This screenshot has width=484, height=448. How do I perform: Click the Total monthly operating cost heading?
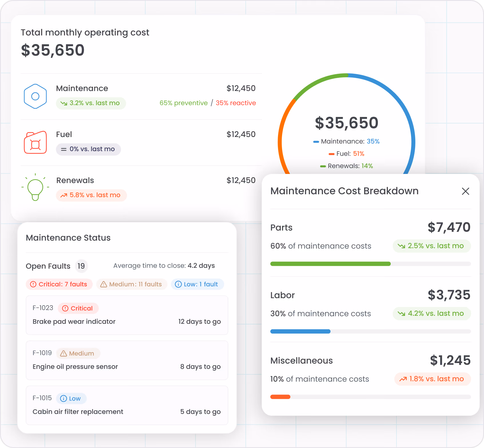point(85,33)
